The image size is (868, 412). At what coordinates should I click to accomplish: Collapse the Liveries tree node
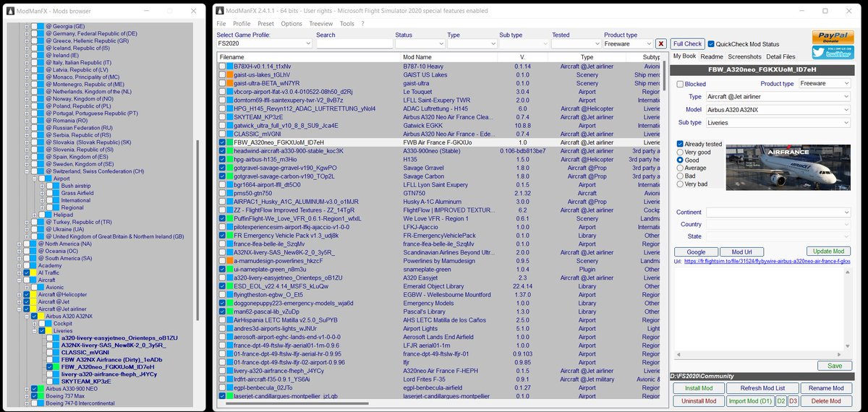click(35, 330)
